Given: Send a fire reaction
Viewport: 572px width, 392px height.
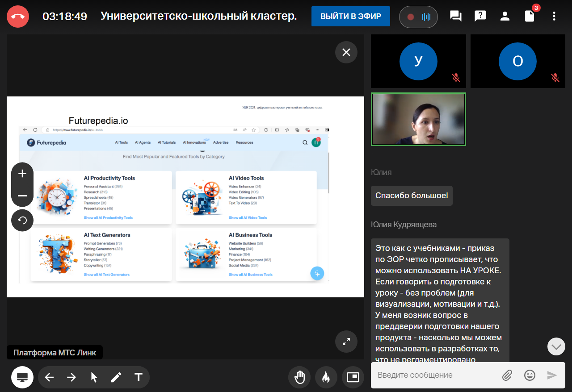Looking at the screenshot, I should point(326,377).
